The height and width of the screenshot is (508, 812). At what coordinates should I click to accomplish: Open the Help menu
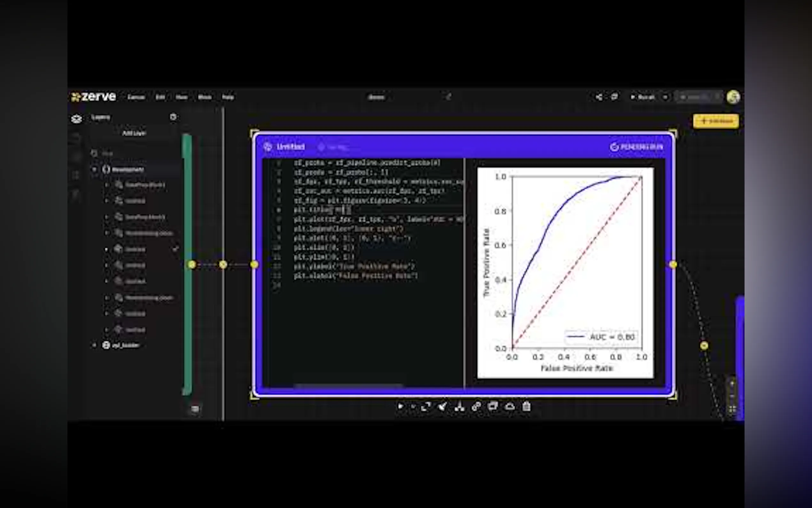click(228, 97)
